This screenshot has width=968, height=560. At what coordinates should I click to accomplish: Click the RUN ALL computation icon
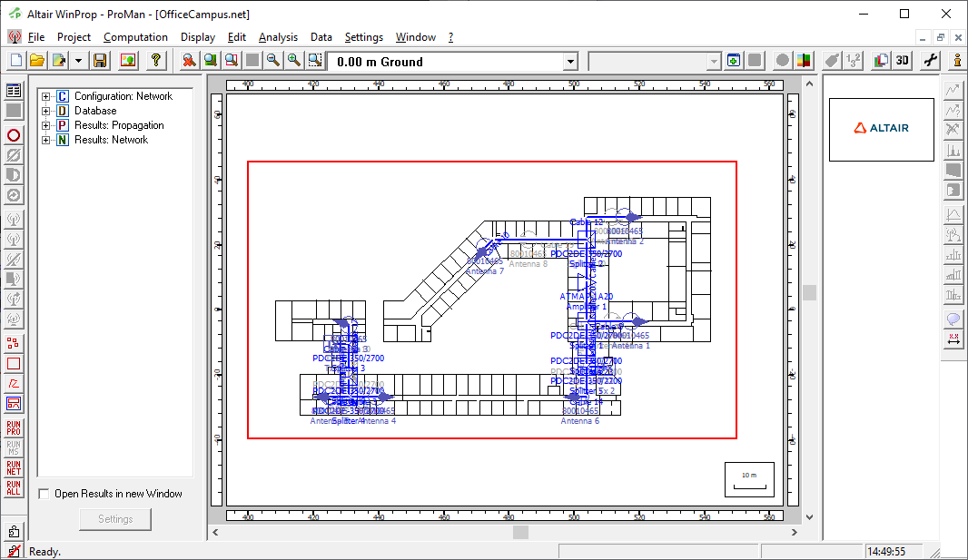(14, 487)
